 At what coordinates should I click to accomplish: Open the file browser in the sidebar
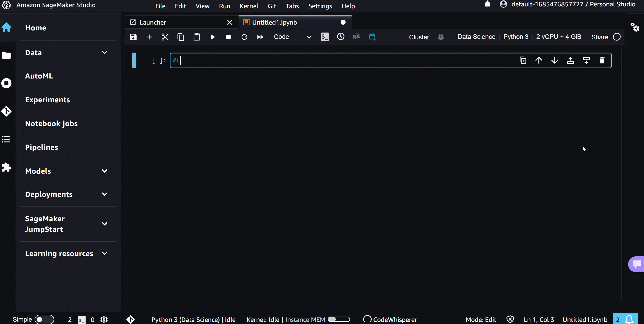(x=6, y=55)
